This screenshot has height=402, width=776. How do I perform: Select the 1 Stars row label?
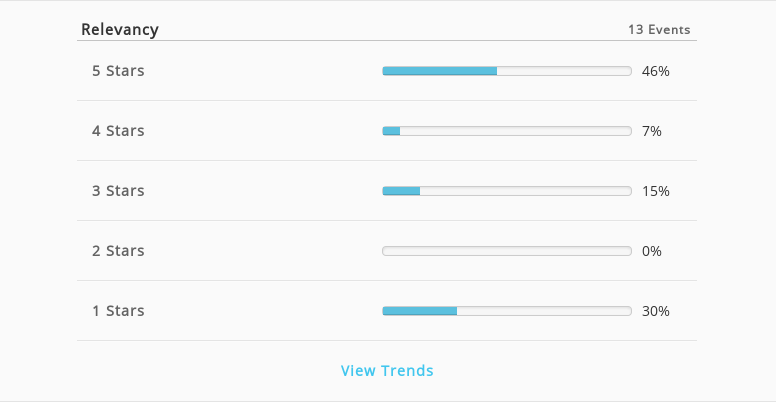click(x=118, y=311)
